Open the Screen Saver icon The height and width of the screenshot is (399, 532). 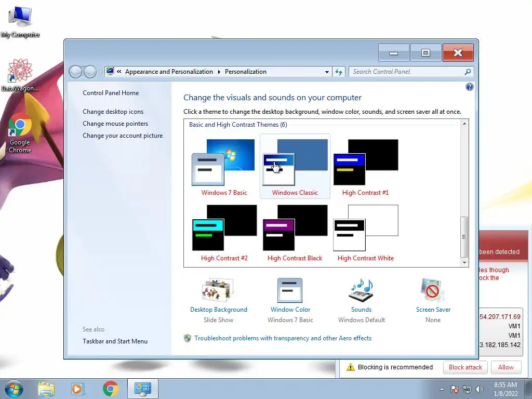433,290
